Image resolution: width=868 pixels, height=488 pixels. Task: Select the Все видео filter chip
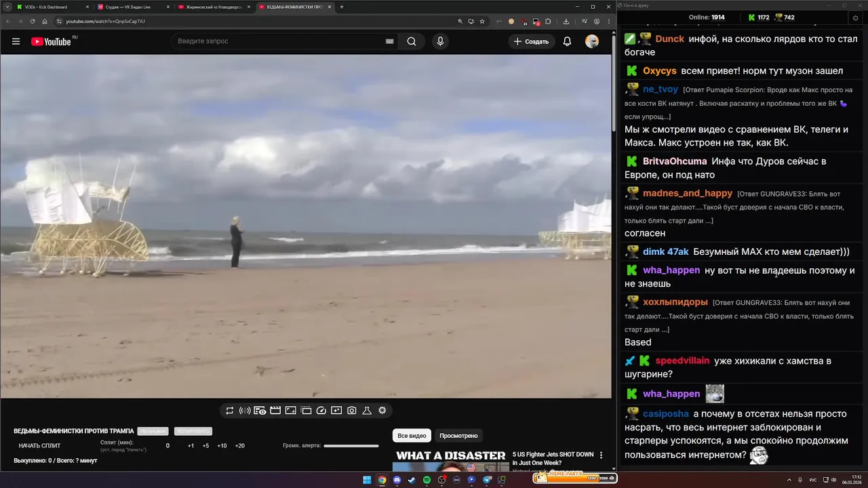(x=412, y=436)
